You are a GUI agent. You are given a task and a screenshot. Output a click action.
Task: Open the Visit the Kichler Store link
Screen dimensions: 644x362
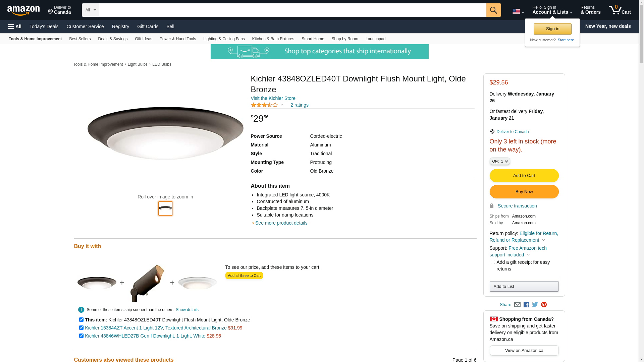point(273,98)
